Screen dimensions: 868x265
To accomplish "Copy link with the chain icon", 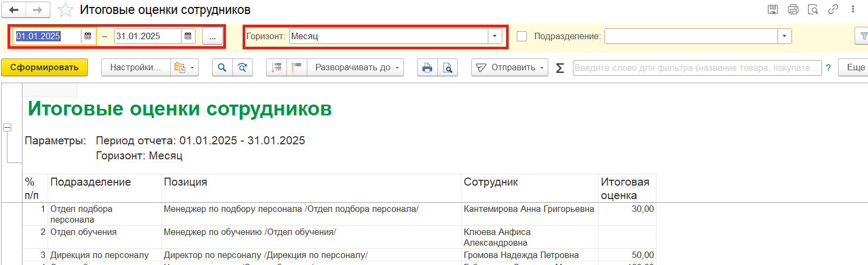I will [x=833, y=9].
